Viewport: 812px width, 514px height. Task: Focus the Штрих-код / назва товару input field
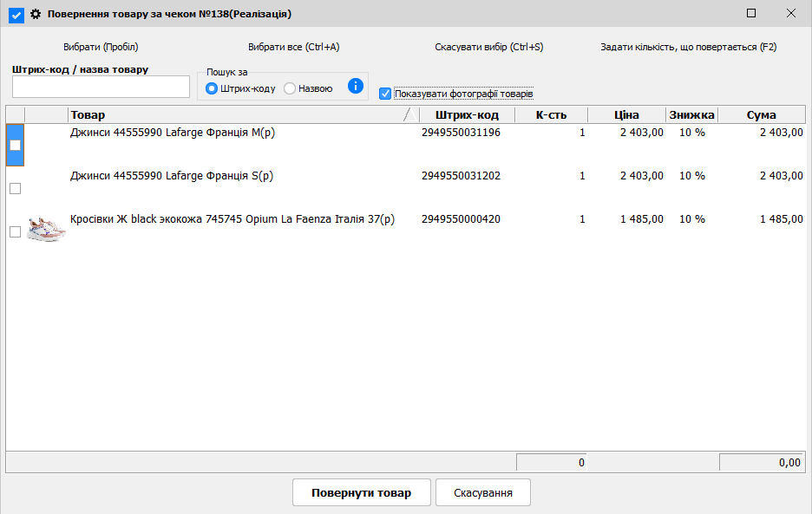[101, 87]
